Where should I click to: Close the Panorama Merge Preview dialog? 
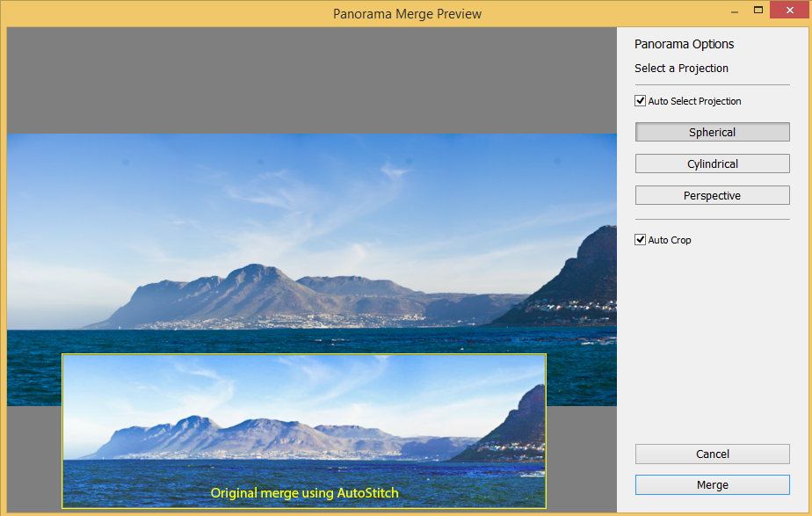pyautogui.click(x=790, y=11)
